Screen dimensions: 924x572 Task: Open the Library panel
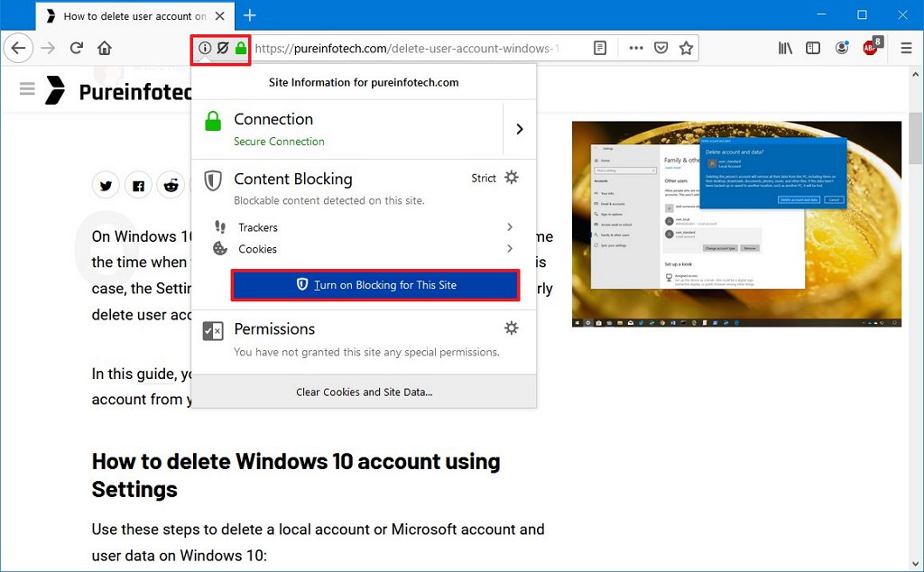(786, 48)
